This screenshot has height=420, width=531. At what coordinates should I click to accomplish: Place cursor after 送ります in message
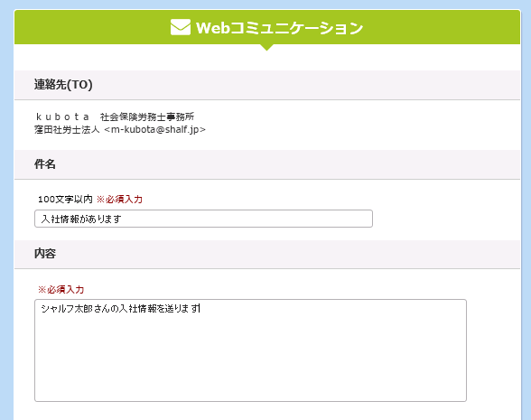pos(200,309)
